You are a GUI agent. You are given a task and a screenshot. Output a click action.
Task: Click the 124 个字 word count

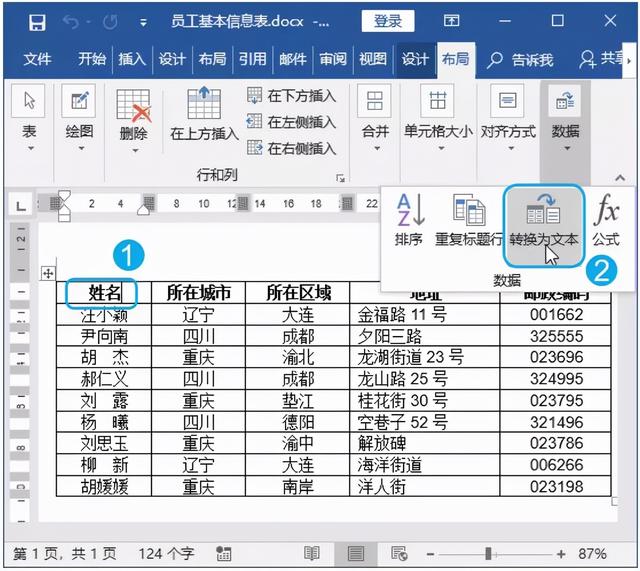(x=166, y=554)
